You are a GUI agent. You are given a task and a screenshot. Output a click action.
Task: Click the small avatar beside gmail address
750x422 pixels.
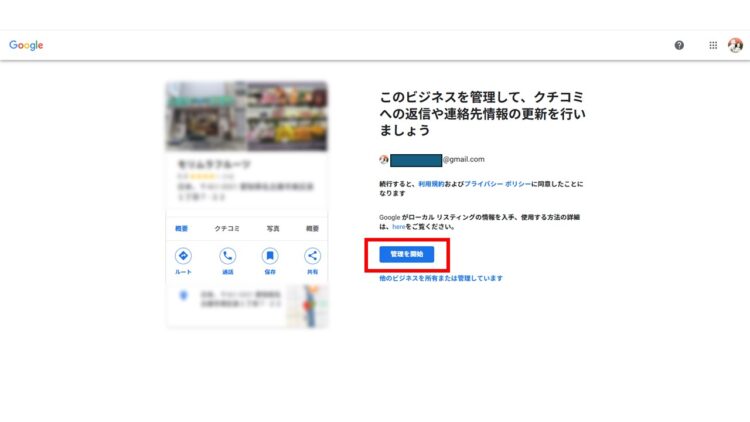coord(384,159)
